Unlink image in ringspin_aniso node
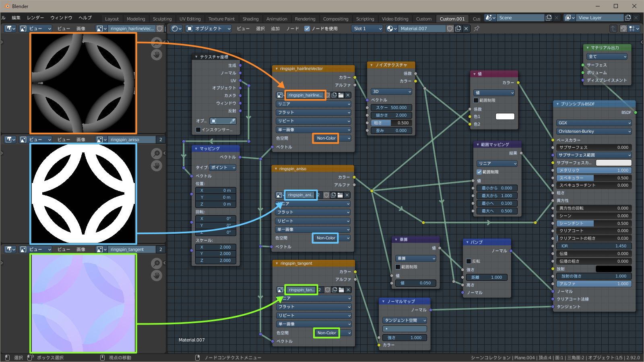 (347, 195)
